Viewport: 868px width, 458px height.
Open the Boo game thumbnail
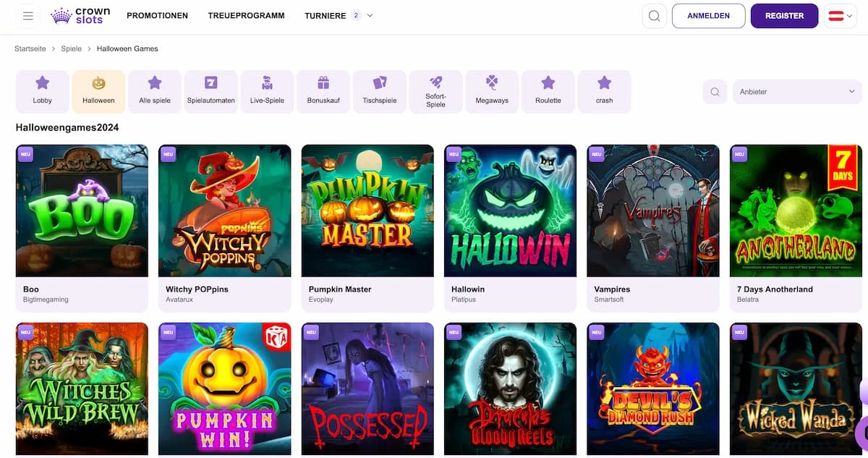coord(82,211)
